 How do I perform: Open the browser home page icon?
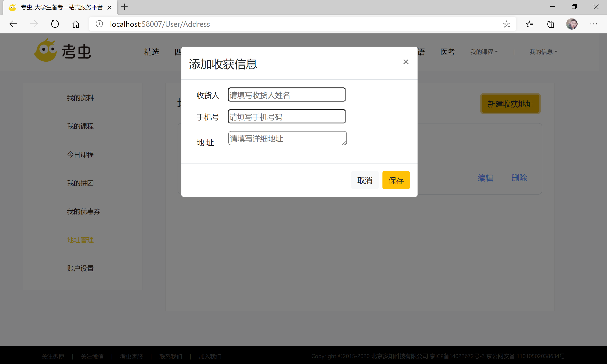pos(76,24)
